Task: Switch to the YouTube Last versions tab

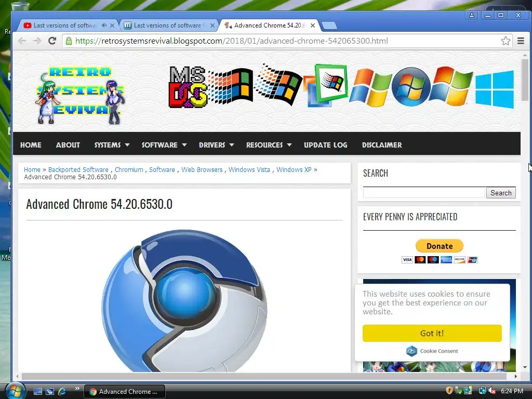Action: coord(65,25)
